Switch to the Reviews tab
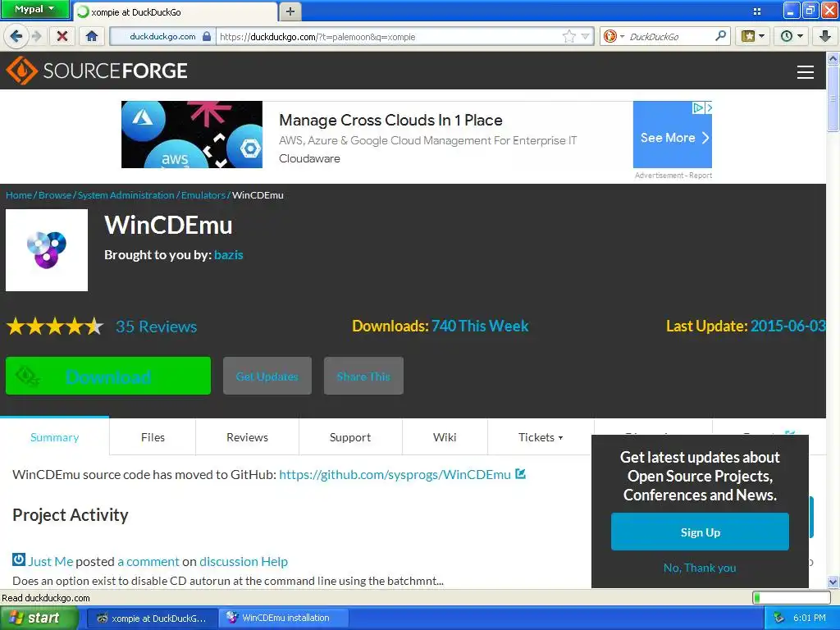The width and height of the screenshot is (840, 630). 247,437
